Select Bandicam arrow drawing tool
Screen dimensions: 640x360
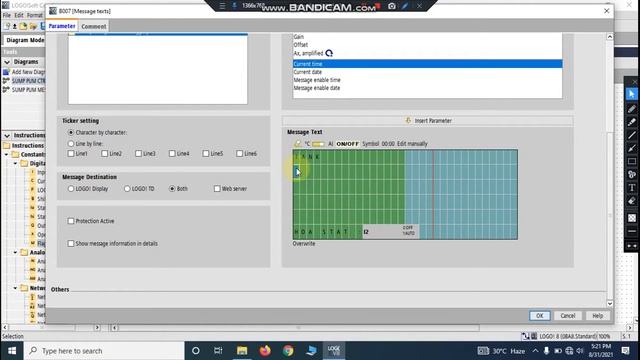(x=632, y=148)
